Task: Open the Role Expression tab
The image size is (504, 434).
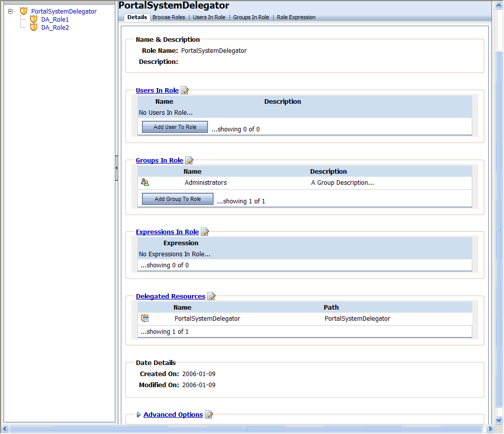Action: [x=296, y=17]
